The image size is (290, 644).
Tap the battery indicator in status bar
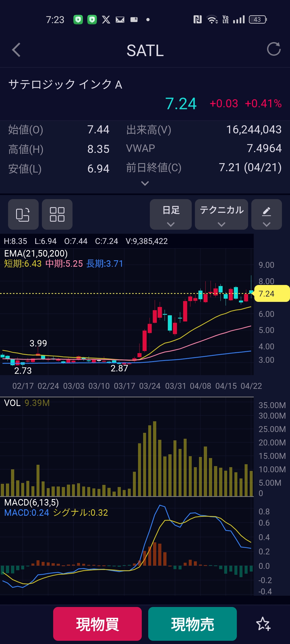258,20
